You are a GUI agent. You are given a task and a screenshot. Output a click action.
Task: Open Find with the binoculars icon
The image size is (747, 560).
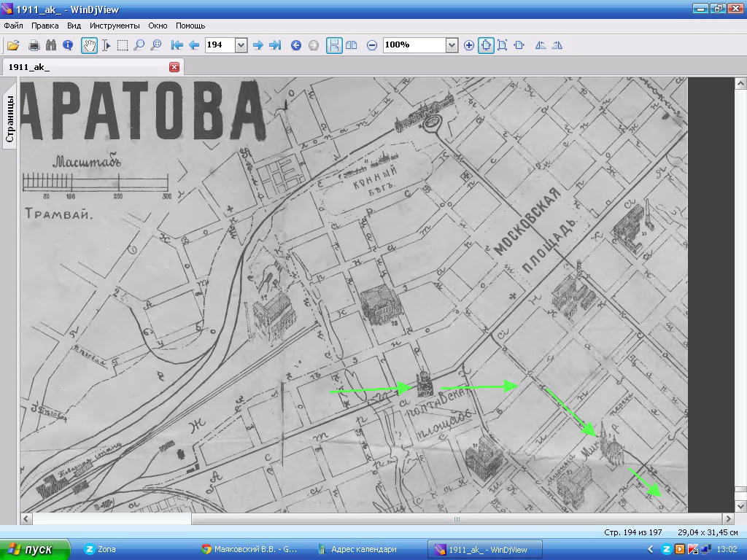pyautogui.click(x=50, y=45)
